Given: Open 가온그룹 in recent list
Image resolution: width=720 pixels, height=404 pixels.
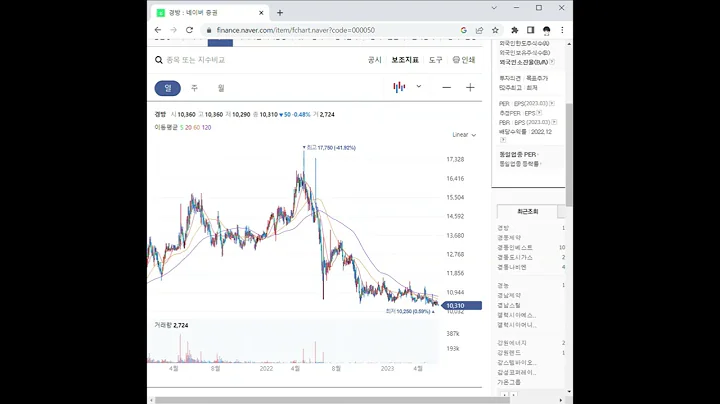Looking at the screenshot, I should 509,382.
